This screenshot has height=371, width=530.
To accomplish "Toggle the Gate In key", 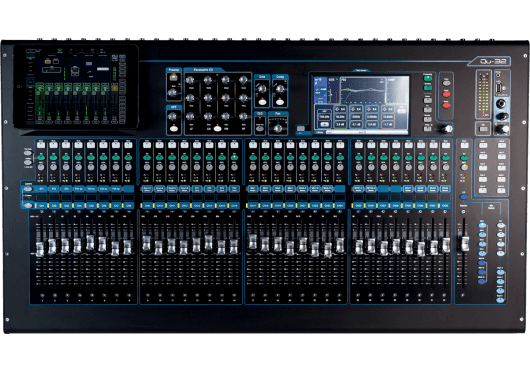I will pyautogui.click(x=262, y=102).
